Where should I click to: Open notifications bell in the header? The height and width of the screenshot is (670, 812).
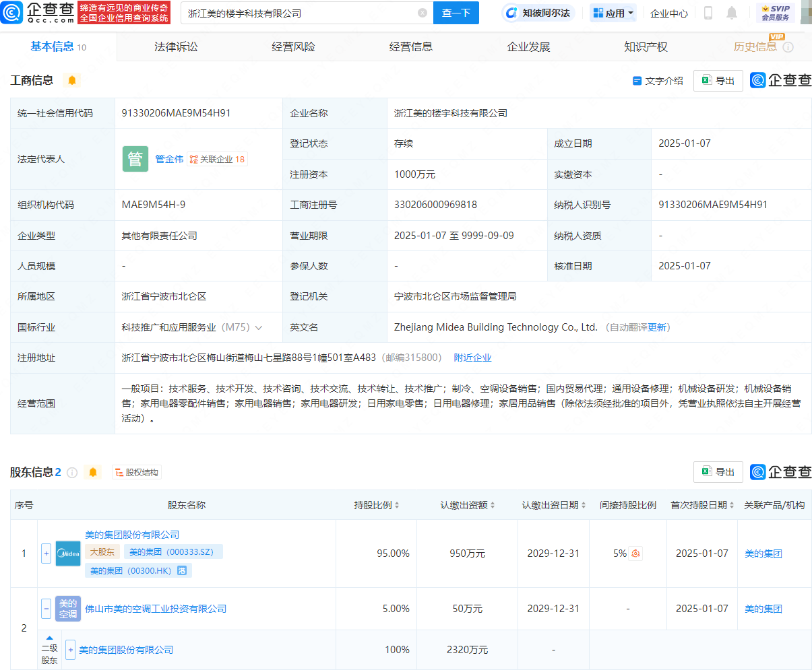pos(732,13)
